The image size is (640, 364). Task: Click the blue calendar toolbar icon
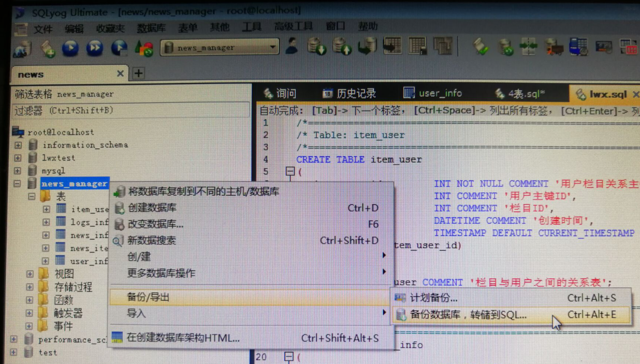(x=578, y=47)
